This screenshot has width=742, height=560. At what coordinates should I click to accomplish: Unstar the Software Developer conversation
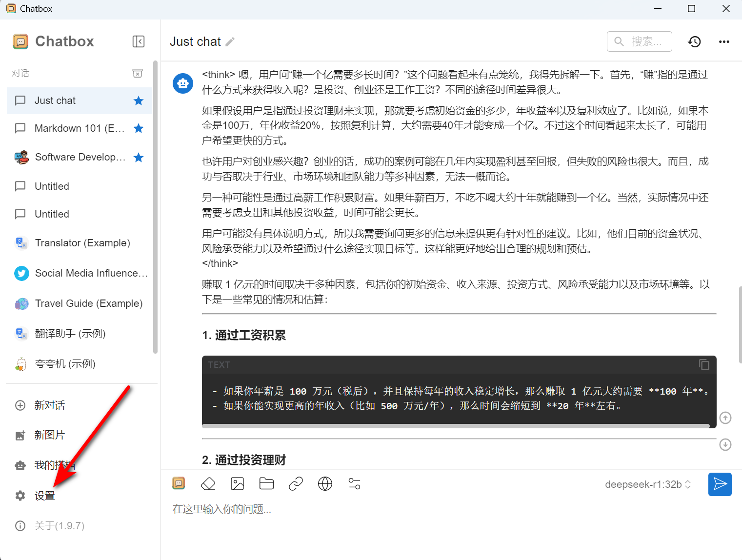coord(139,157)
